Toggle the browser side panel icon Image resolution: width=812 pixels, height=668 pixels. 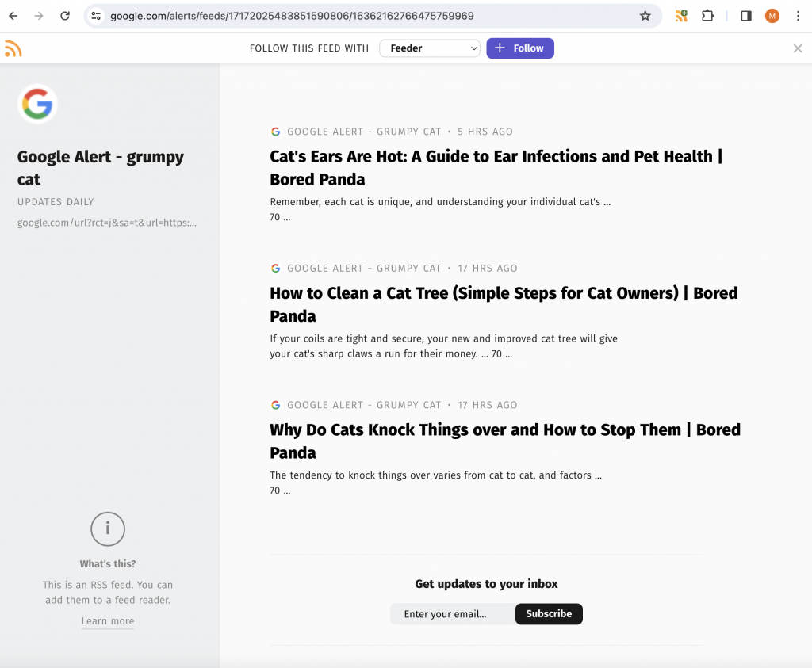(745, 16)
